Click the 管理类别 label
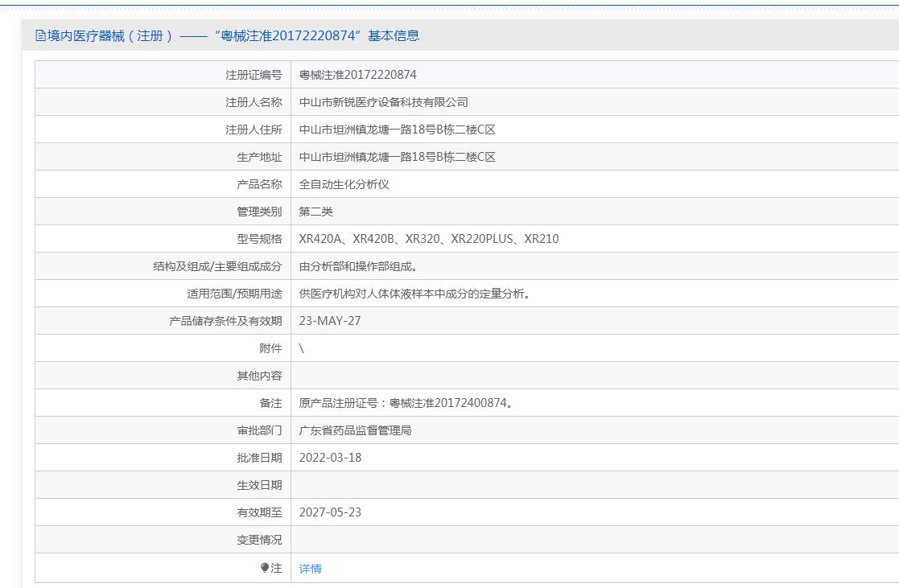The image size is (899, 588). pyautogui.click(x=260, y=212)
